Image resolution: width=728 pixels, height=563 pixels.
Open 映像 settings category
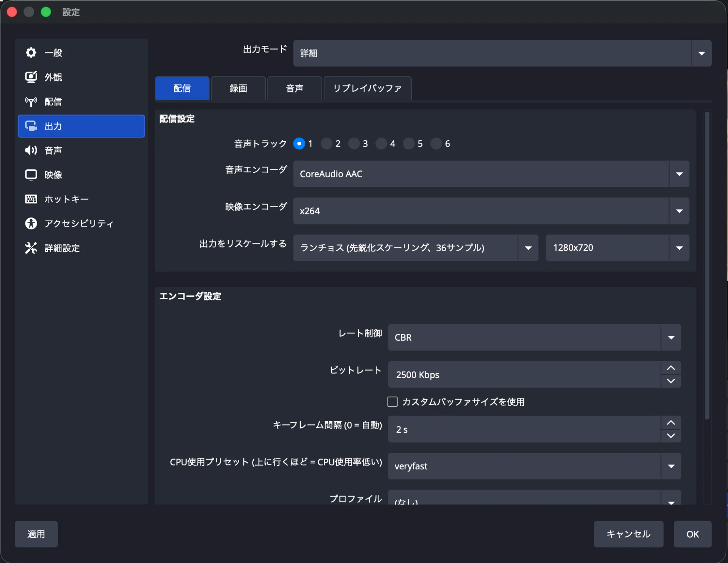81,175
